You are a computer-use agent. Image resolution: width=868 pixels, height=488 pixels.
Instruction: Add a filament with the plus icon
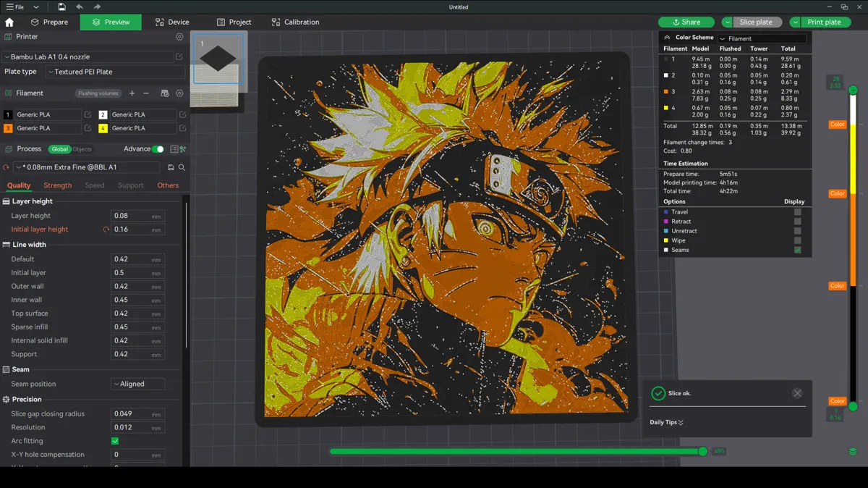[x=132, y=93]
